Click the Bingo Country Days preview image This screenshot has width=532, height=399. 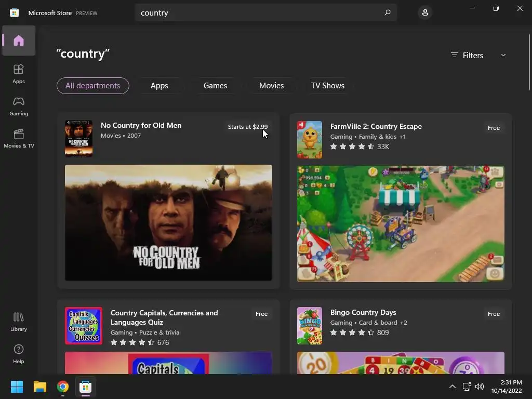tap(401, 363)
